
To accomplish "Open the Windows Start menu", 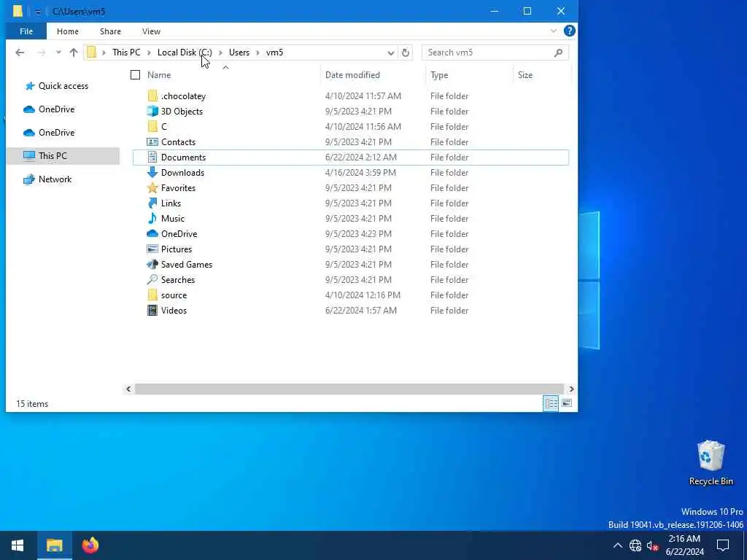I will pos(18,545).
